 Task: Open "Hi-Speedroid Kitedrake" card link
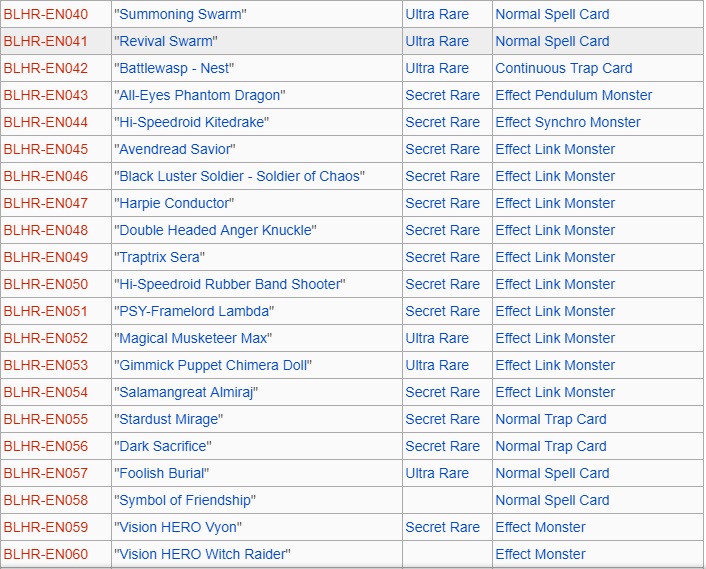tap(192, 123)
